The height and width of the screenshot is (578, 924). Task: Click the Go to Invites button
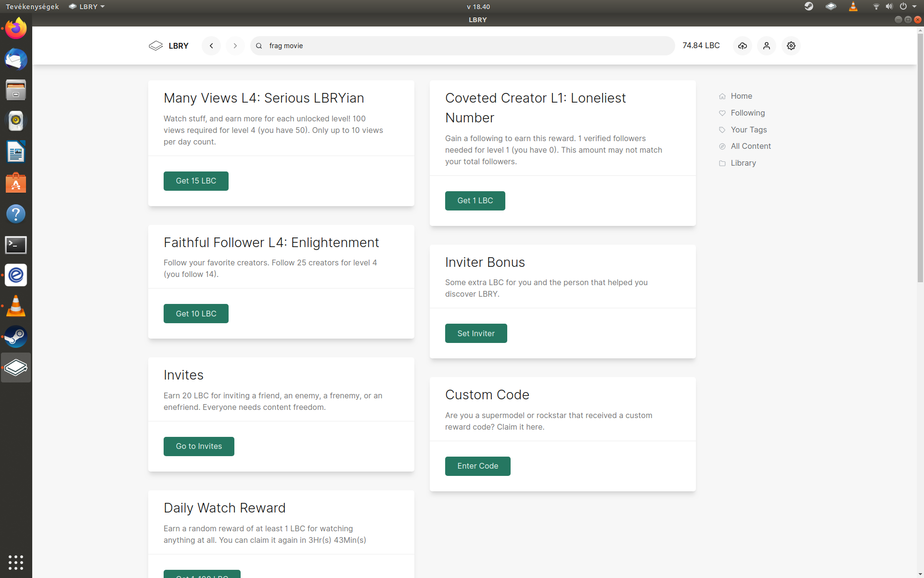(x=199, y=447)
